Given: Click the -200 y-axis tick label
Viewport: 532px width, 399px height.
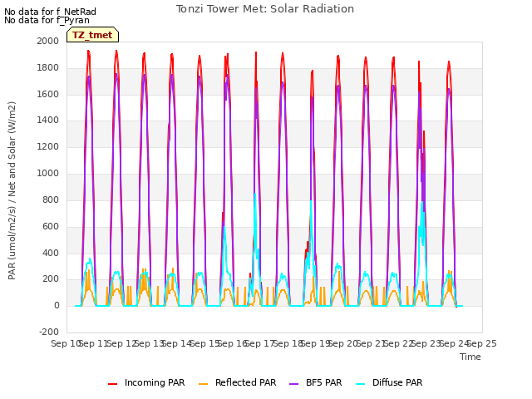Looking at the screenshot, I should pyautogui.click(x=49, y=332).
